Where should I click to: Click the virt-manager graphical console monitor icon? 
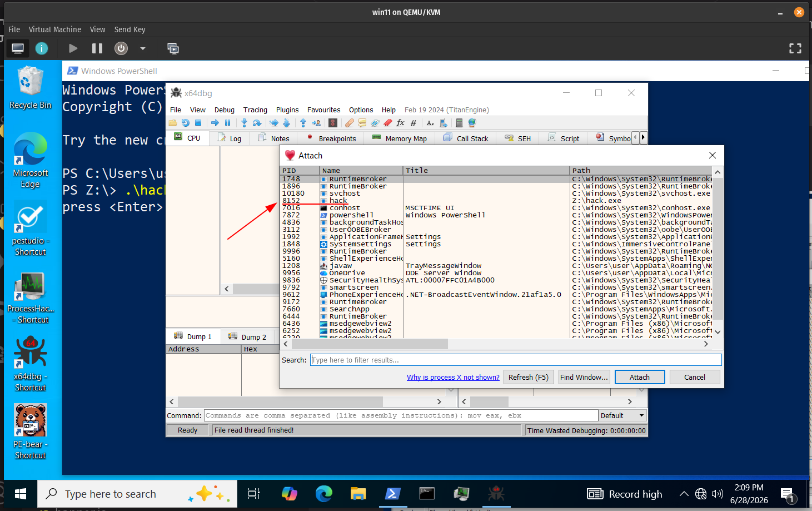coord(18,48)
